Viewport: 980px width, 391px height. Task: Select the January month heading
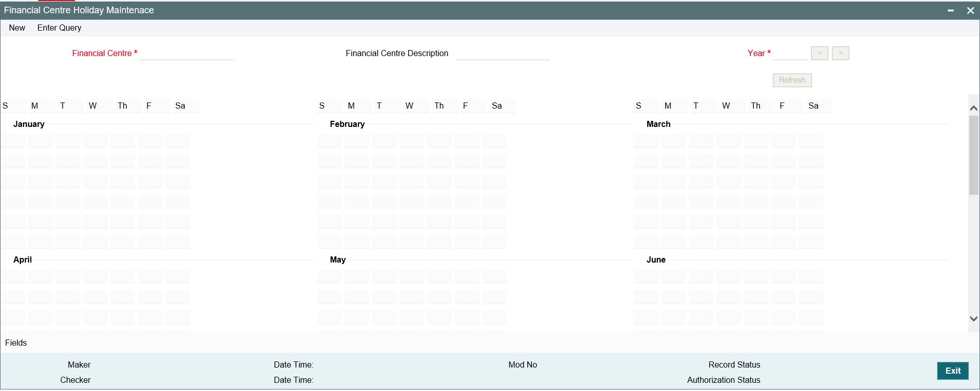tap(29, 124)
